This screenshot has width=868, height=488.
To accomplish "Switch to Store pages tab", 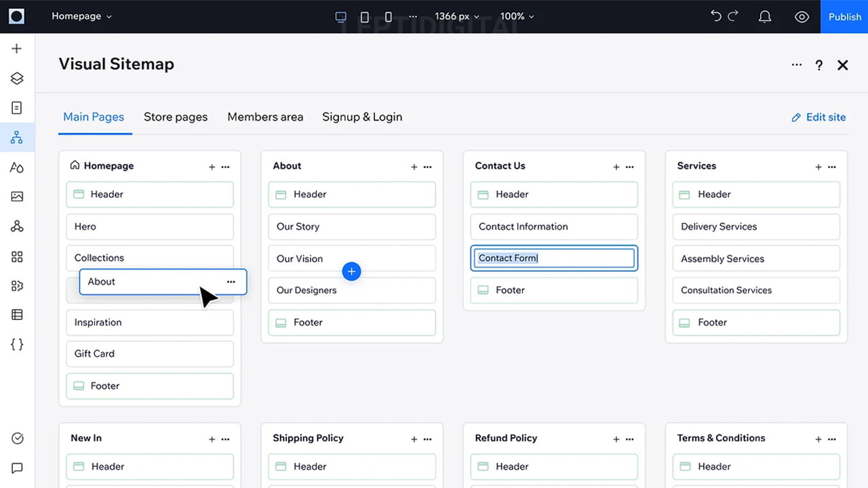I will point(176,117).
